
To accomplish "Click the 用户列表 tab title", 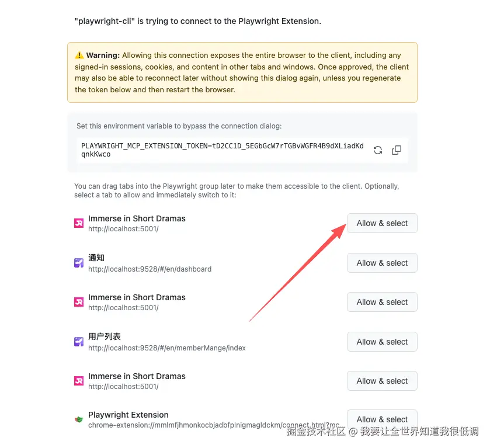I will click(105, 336).
